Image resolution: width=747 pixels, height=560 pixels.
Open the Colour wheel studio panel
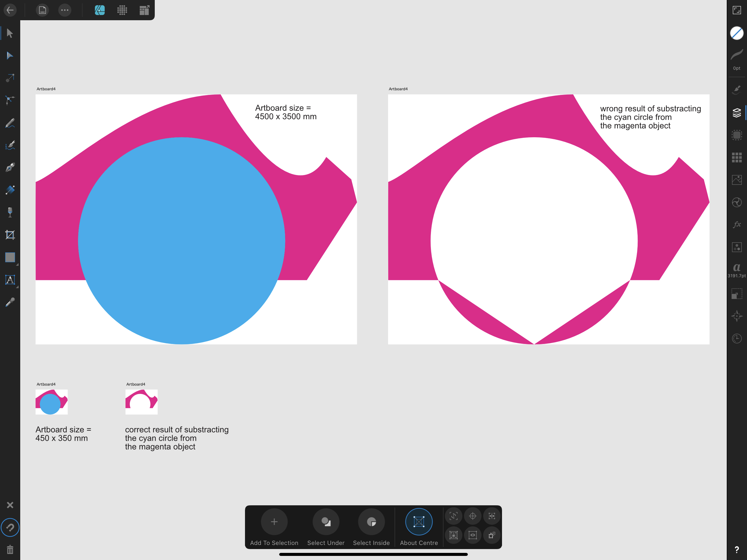737,202
